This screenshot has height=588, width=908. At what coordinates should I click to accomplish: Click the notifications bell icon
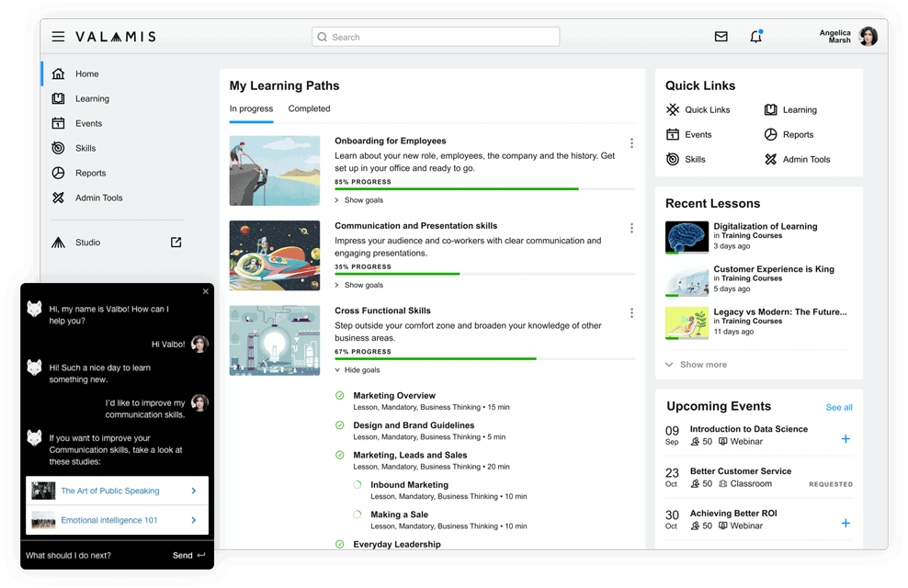tap(755, 37)
